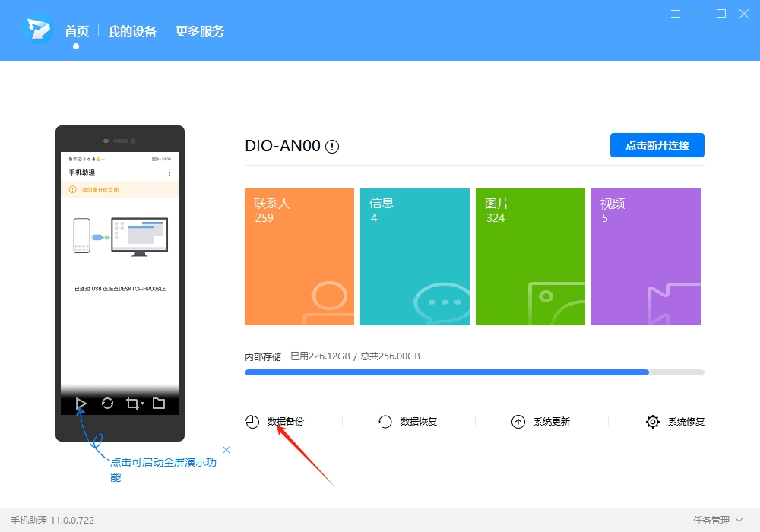Click the storage usage progress bar
This screenshot has width=760, height=532.
pos(474,372)
